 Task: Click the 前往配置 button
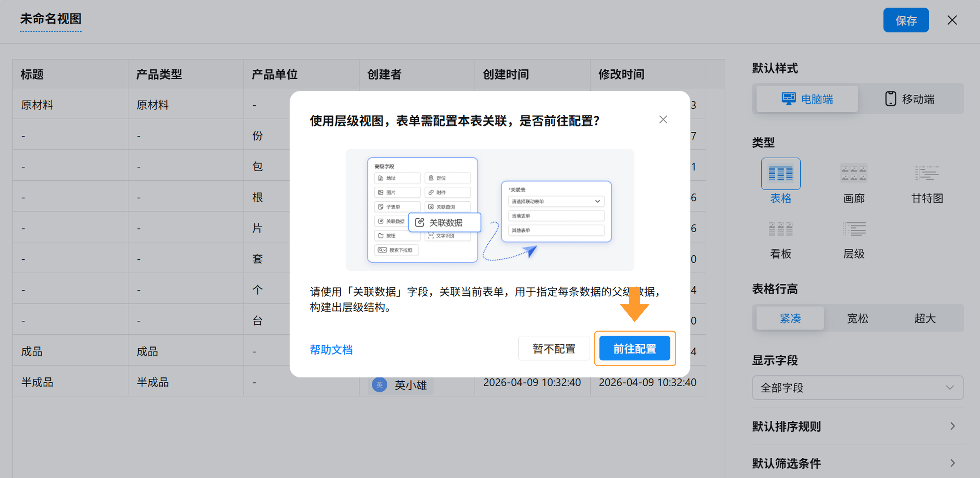coord(634,348)
